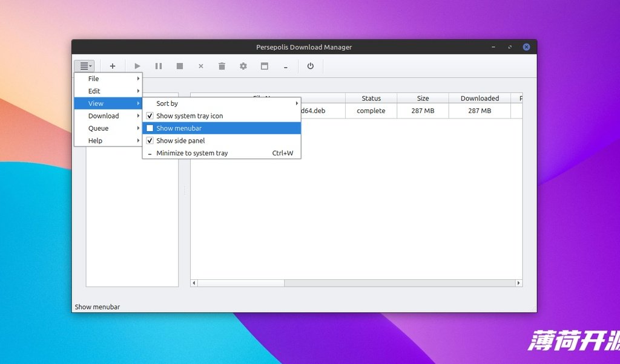The height and width of the screenshot is (364, 620).
Task: Select the highlighted View menu entry
Action: click(x=108, y=103)
